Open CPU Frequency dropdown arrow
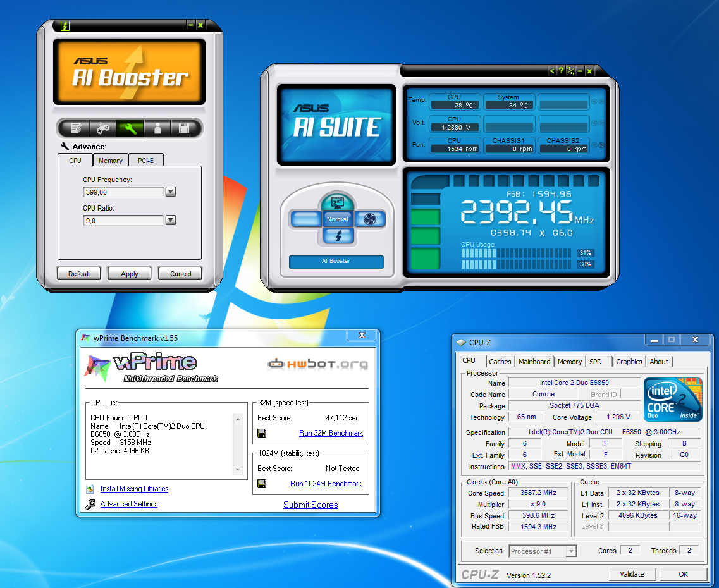719x588 pixels. [171, 192]
